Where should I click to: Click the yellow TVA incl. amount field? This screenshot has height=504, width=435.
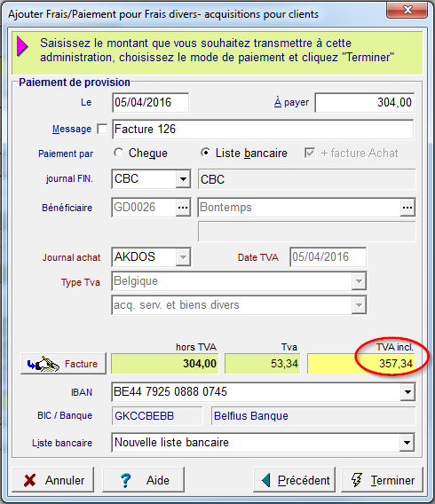(x=360, y=364)
